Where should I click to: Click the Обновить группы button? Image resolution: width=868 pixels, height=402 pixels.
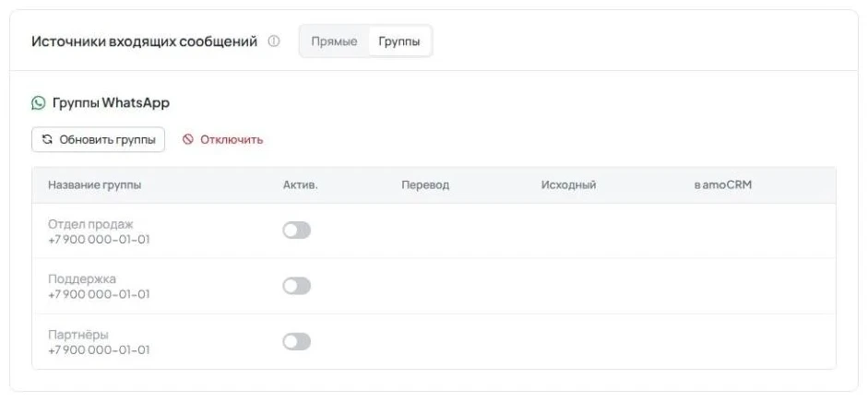pyautogui.click(x=98, y=139)
